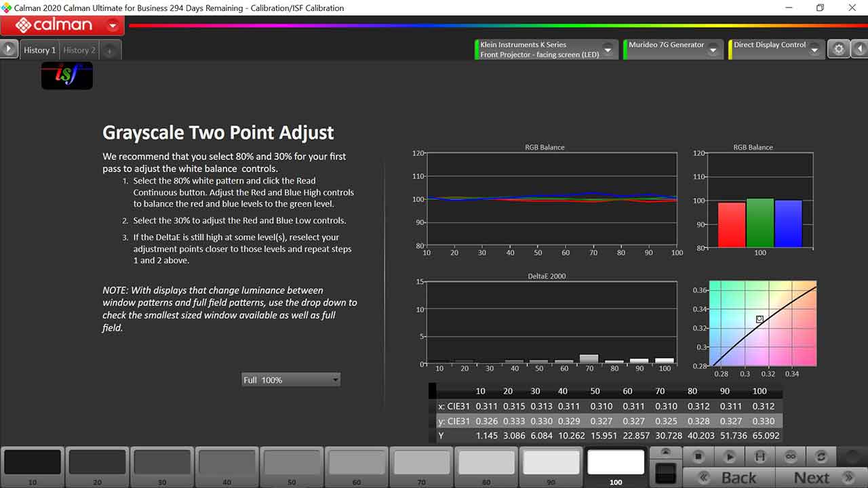Open the settings gear icon
This screenshot has height=488, width=868.
(x=839, y=49)
